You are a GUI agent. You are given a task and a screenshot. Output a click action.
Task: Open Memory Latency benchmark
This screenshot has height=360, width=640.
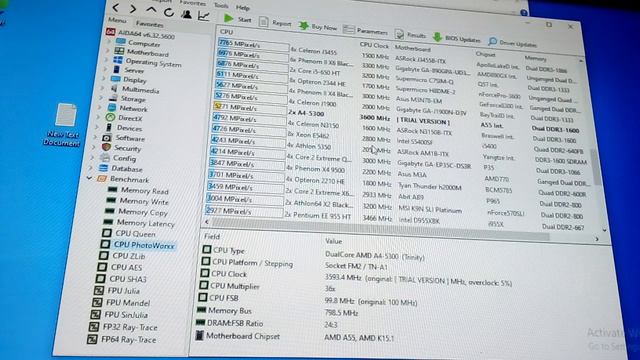(139, 223)
